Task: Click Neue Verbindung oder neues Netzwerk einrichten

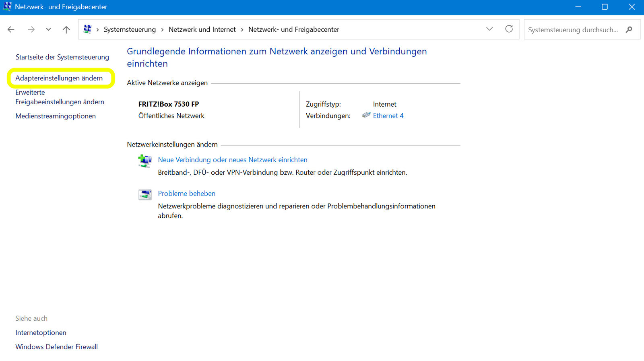Action: point(233,160)
